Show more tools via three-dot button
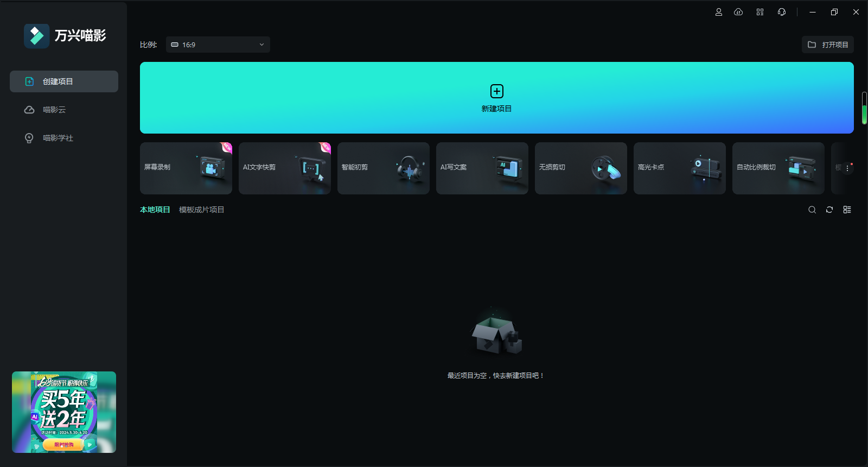Screen dimensions: 868x467 click(847, 168)
